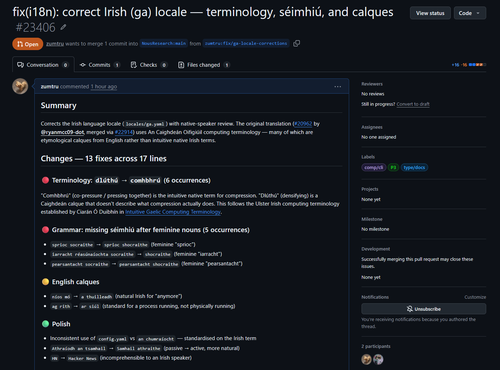500x370 pixels.
Task: Click Customize notifications link
Action: pyautogui.click(x=475, y=297)
